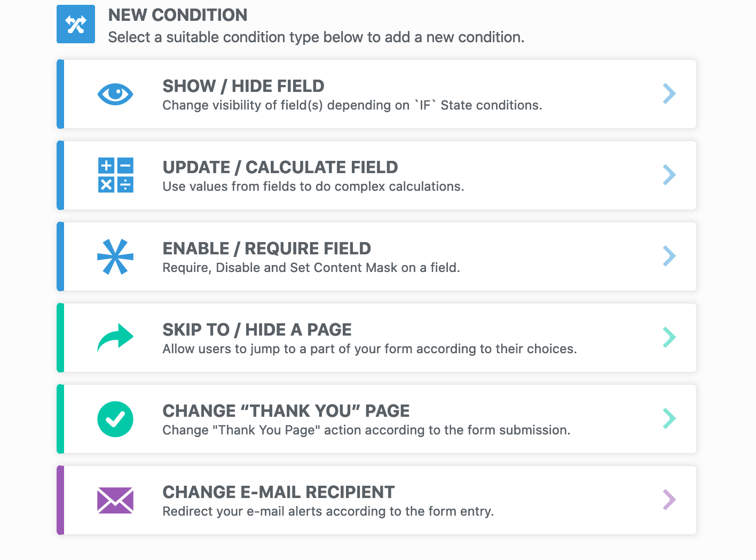Select the SHOW / HIDE FIELD title
Screen dimensions: 756x560
point(243,86)
